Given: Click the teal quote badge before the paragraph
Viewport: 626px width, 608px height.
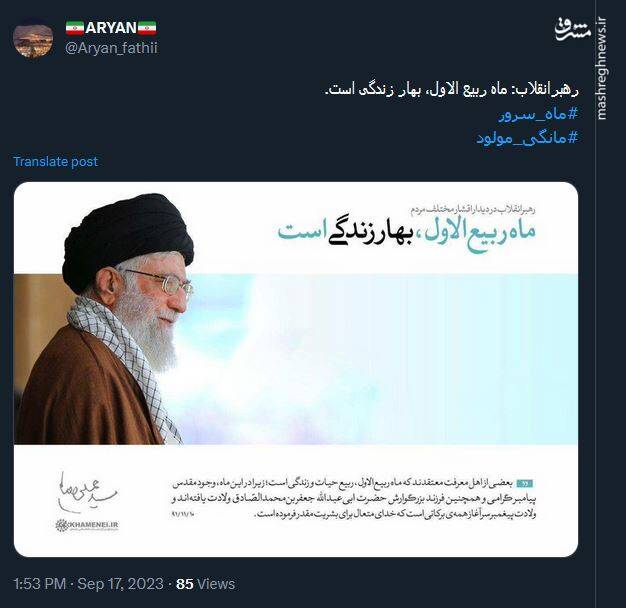Looking at the screenshot, I should pyautogui.click(x=525, y=484).
